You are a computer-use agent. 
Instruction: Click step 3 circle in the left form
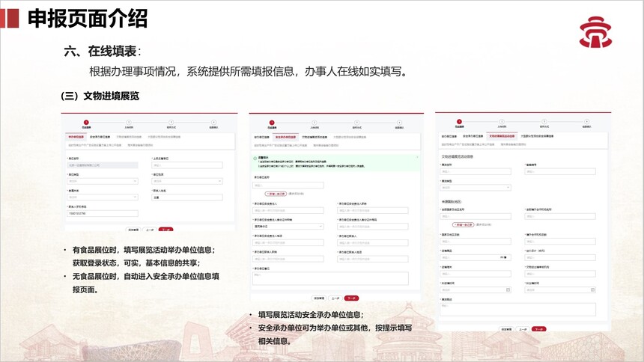click(171, 122)
